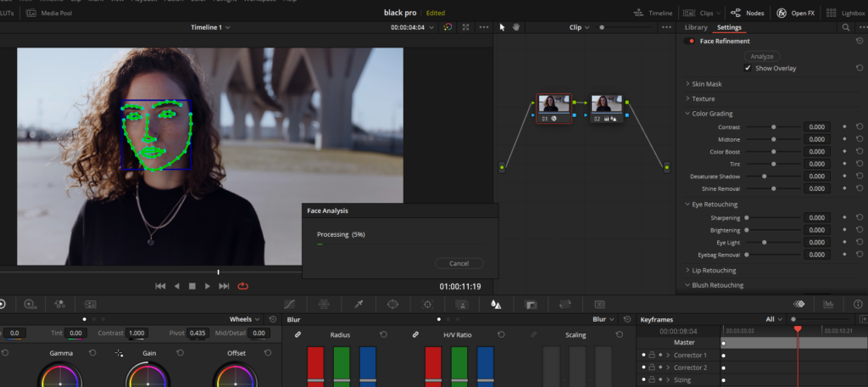868x387 pixels.
Task: Toggle auto keyframe for Corrector 1
Action: click(660, 355)
